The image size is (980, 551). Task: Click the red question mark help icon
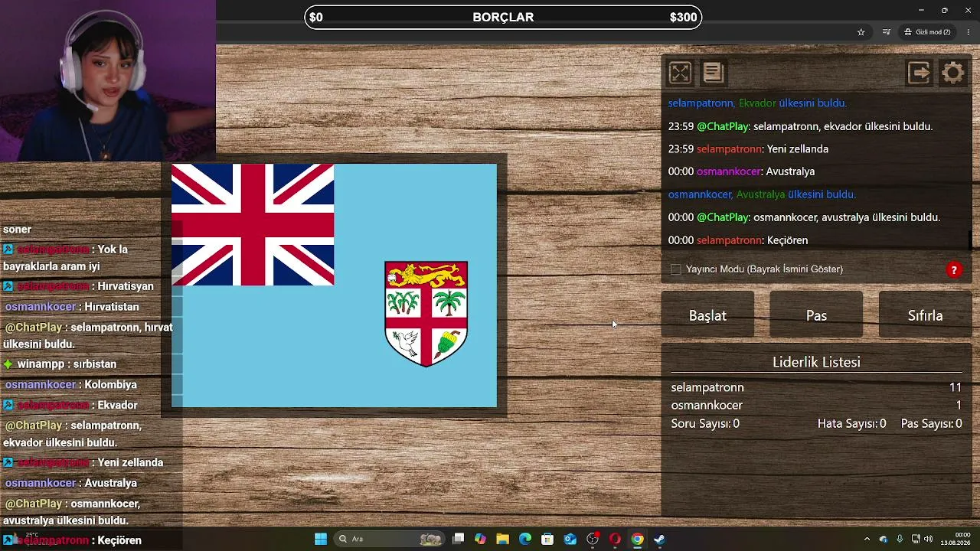pyautogui.click(x=954, y=269)
